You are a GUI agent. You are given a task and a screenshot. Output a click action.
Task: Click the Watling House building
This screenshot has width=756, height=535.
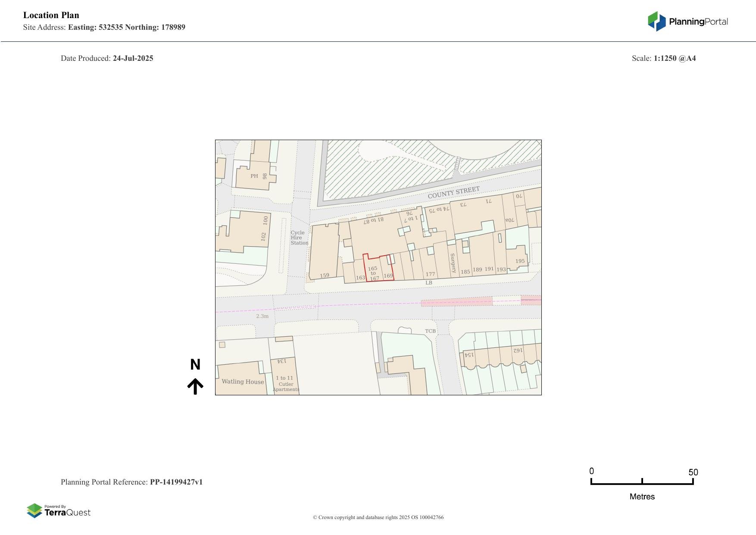pos(243,382)
